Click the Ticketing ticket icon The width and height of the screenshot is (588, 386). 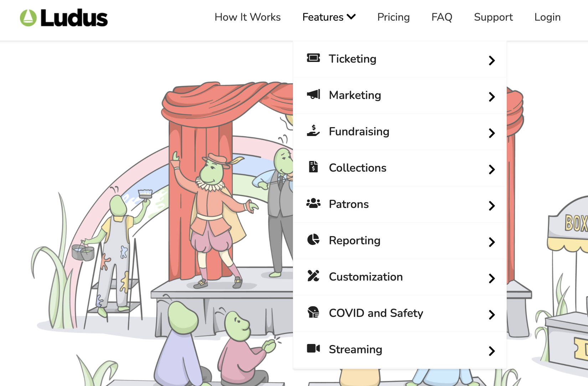click(313, 58)
